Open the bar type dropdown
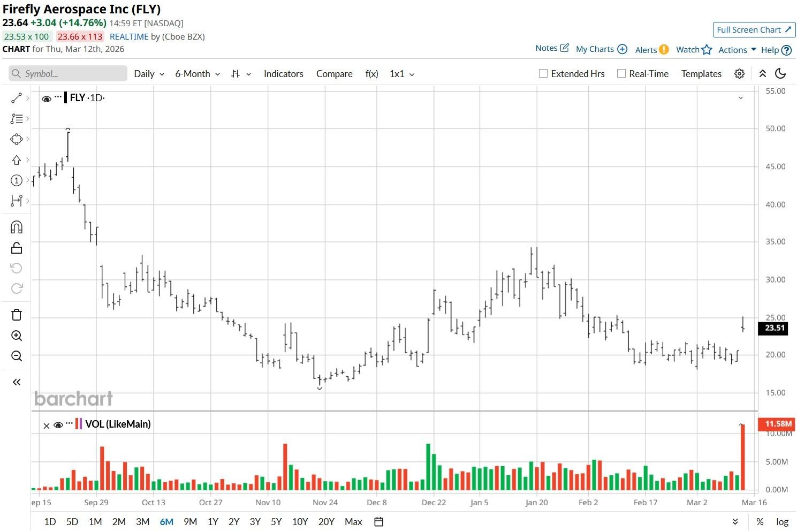The width and height of the screenshot is (797, 532). [x=241, y=74]
